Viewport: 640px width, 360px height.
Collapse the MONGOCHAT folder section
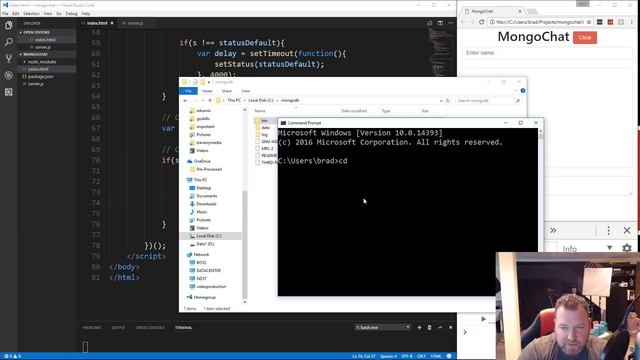click(x=35, y=54)
